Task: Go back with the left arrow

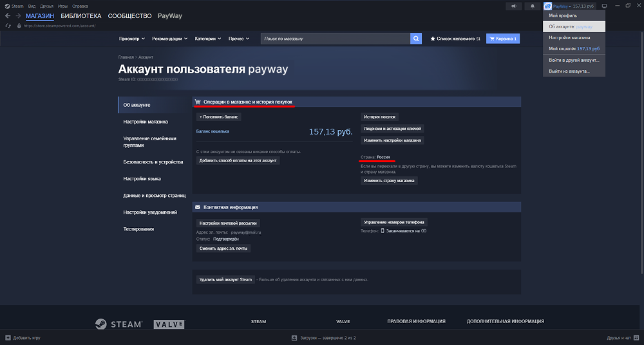Action: click(7, 15)
